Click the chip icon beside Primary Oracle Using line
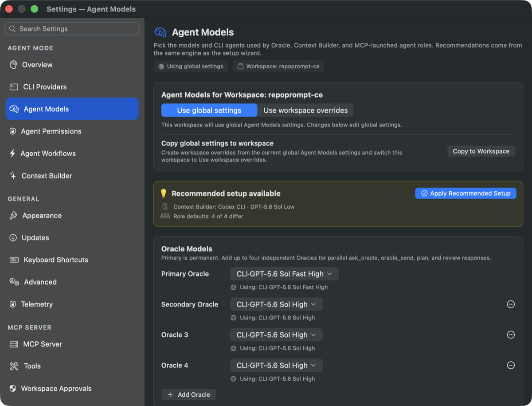Viewport: 532px width, 406px height. click(233, 288)
